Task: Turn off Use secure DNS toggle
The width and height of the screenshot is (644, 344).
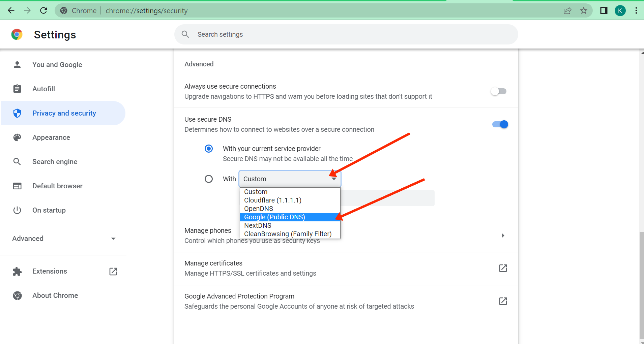Action: (500, 124)
